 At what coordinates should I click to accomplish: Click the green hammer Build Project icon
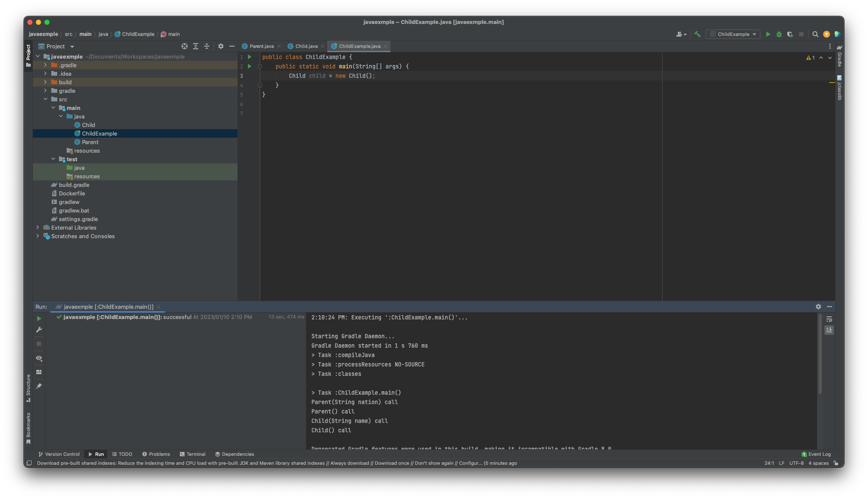(697, 34)
